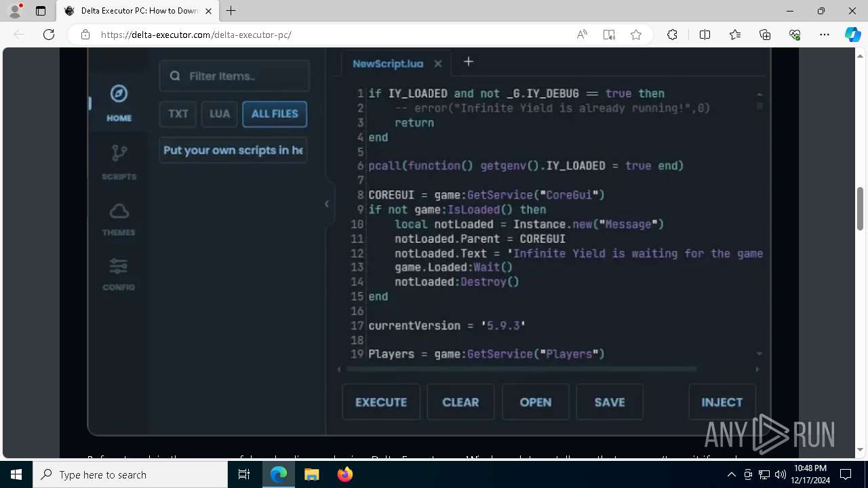Open Edge Settings and more menu
868x488 pixels.
point(825,35)
